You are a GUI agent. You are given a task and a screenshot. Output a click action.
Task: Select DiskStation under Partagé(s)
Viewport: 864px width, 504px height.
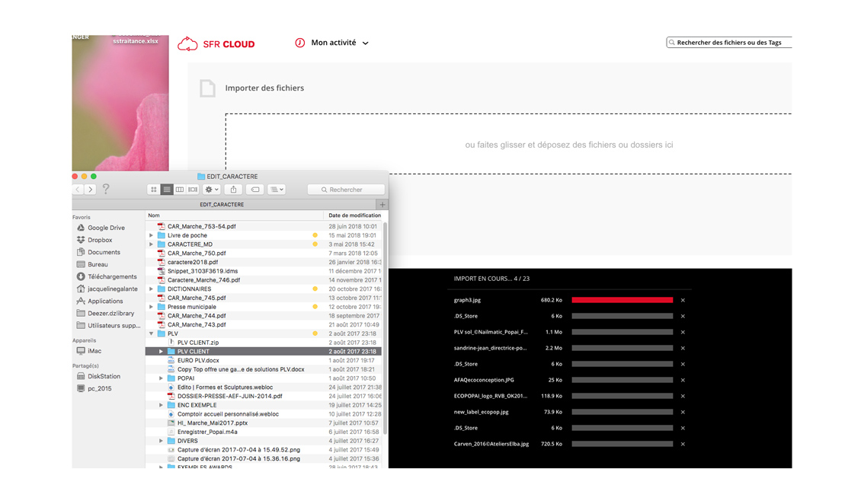point(98,376)
